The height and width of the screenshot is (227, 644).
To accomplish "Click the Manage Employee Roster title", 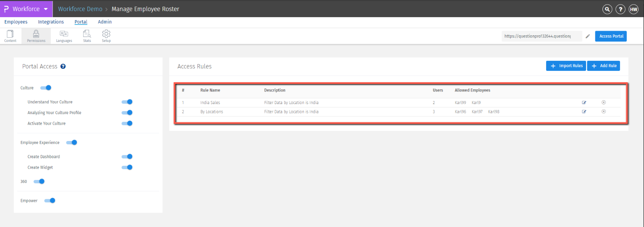I will tap(145, 9).
